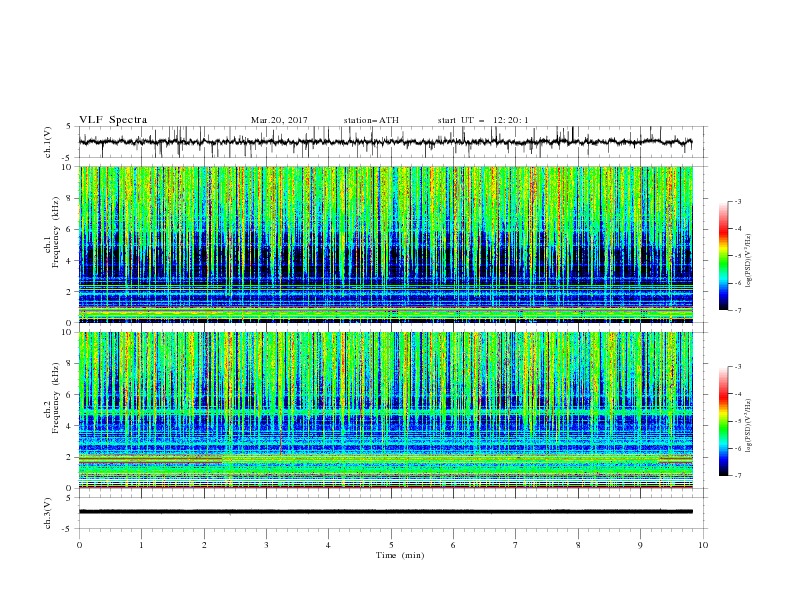
Task: Click the 0 tick on the time axis
Action: click(x=79, y=545)
